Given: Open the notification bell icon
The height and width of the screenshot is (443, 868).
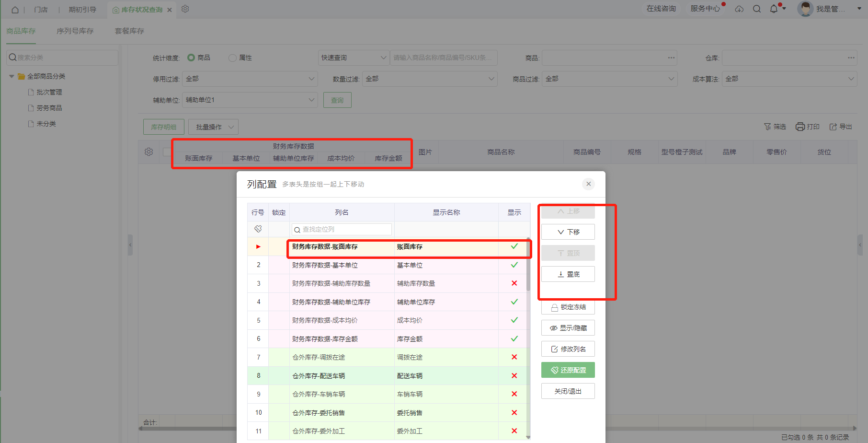Looking at the screenshot, I should 774,9.
